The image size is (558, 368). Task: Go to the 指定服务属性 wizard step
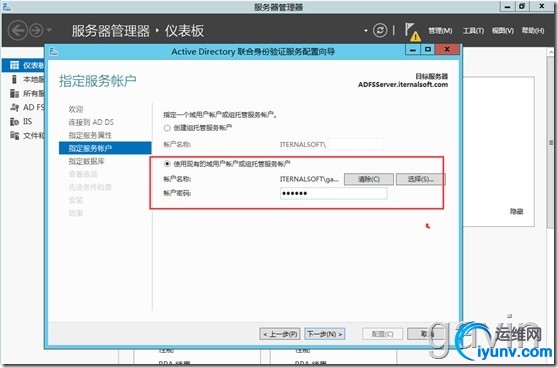point(90,135)
